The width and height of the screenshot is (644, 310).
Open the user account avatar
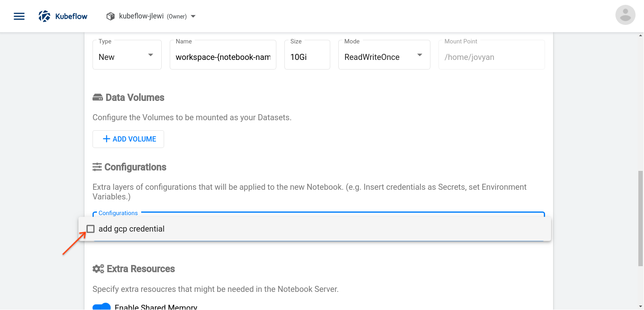click(x=625, y=15)
